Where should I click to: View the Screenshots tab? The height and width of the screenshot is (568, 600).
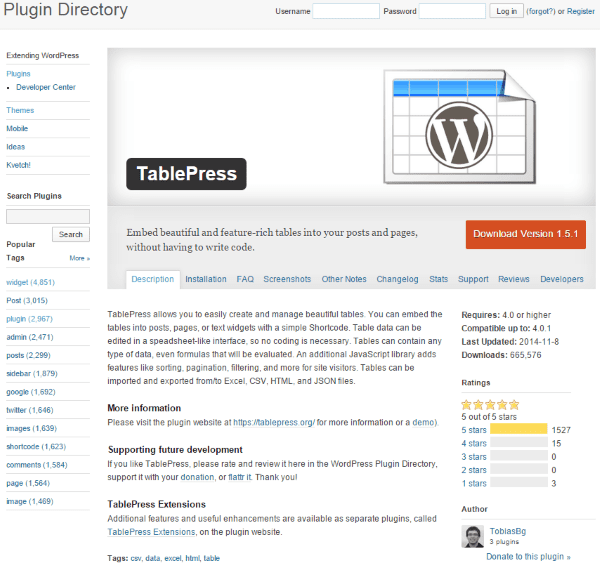pos(287,279)
